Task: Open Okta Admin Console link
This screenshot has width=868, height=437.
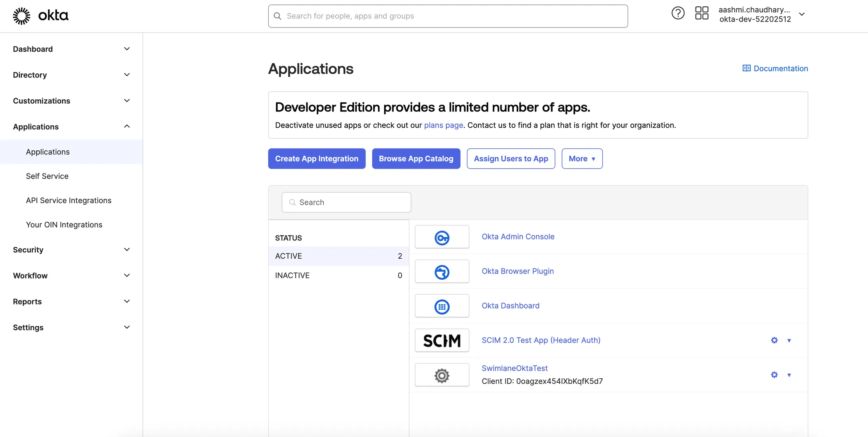Action: tap(518, 237)
